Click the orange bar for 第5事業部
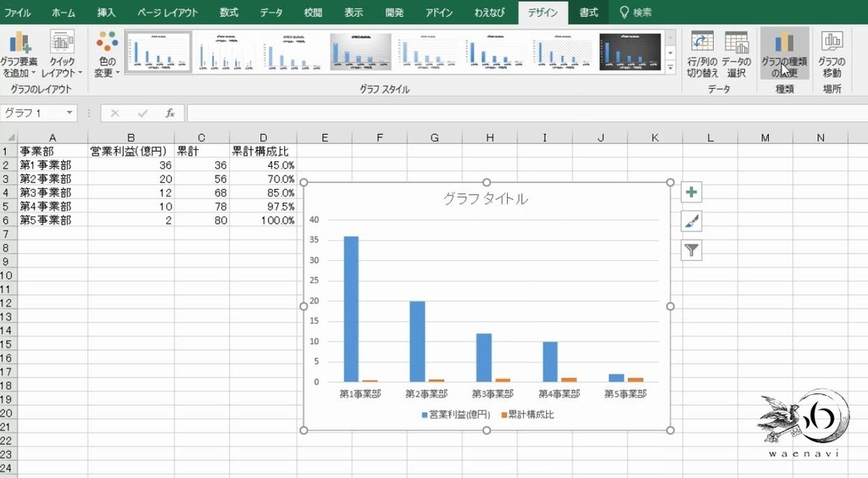 point(636,380)
